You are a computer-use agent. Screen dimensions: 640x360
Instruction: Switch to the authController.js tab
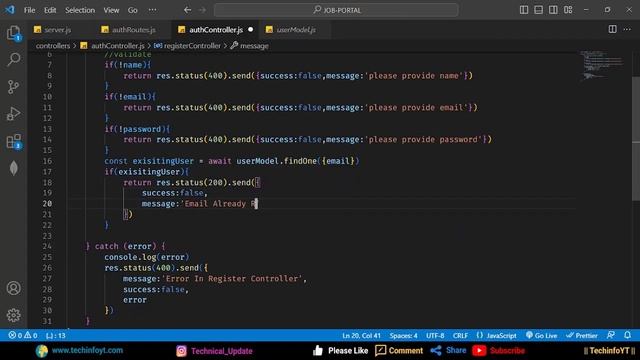216,30
